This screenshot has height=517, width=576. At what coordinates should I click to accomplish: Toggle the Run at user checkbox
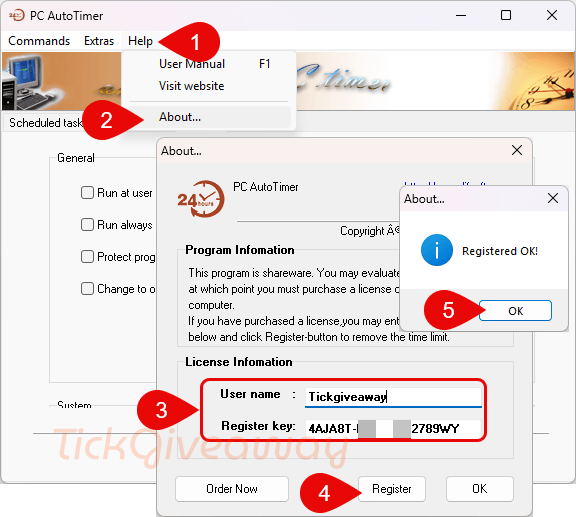87,193
